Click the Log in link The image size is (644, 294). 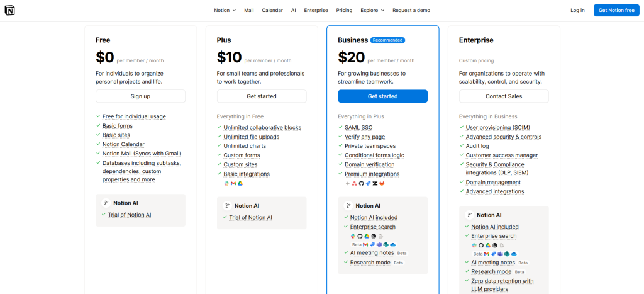tap(577, 10)
